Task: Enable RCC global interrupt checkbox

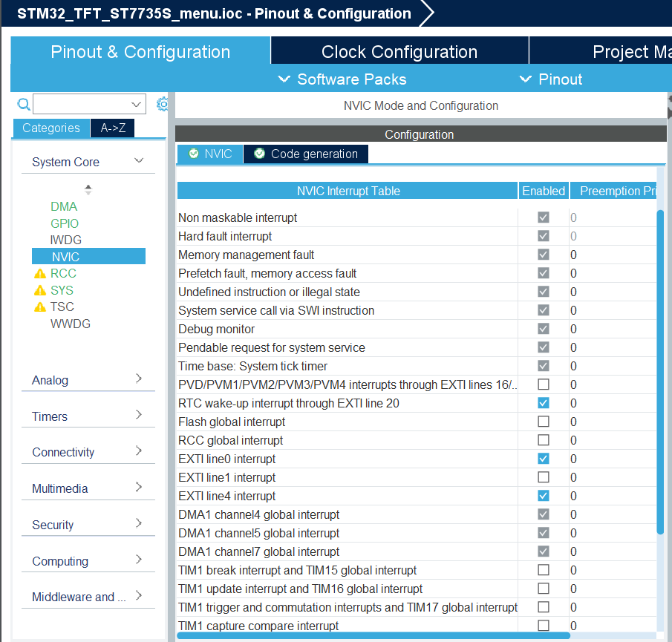Action: pos(544,440)
